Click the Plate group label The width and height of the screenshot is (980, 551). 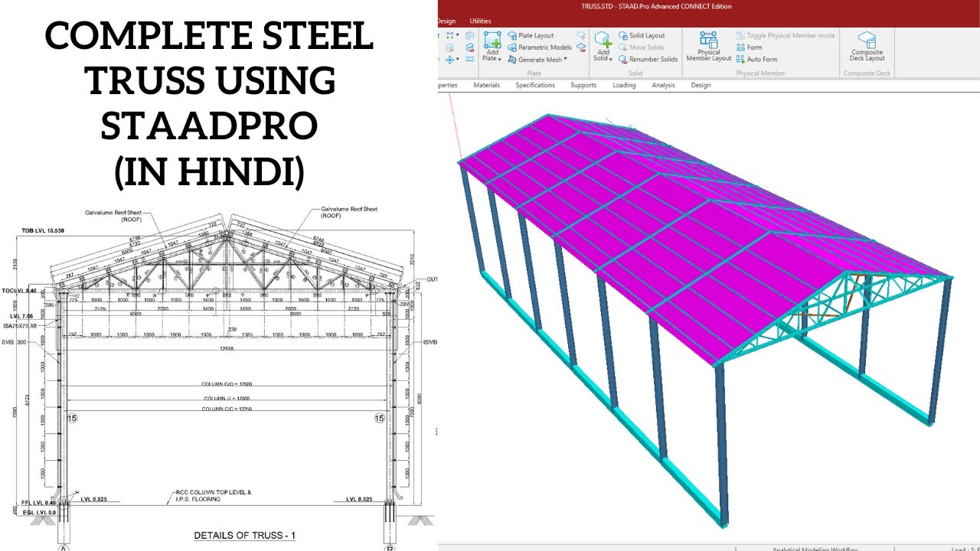[x=534, y=73]
